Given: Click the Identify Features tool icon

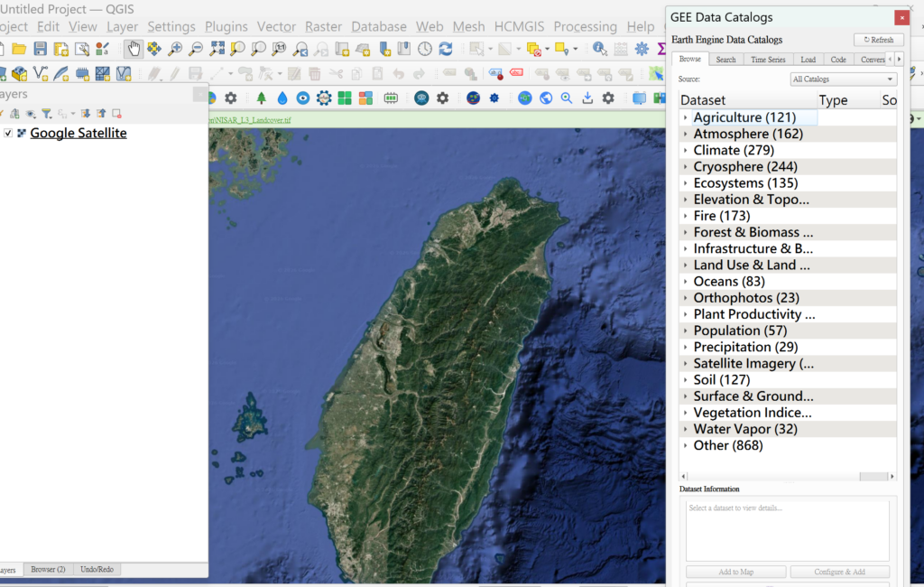Looking at the screenshot, I should point(600,49).
